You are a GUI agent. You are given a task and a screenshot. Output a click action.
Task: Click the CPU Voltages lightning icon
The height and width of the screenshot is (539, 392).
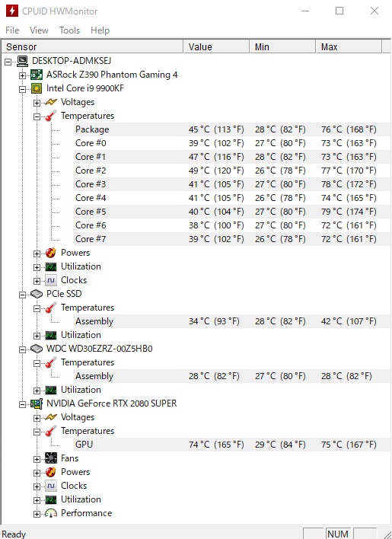coord(51,102)
